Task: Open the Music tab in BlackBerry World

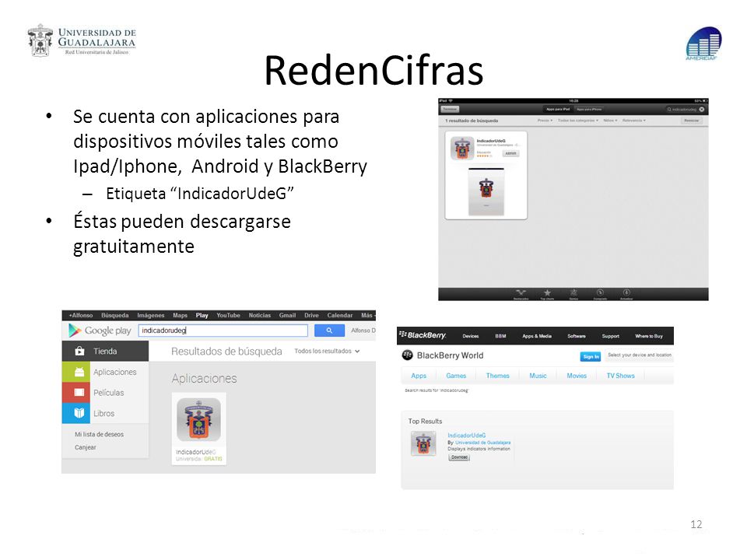Action: 538,376
